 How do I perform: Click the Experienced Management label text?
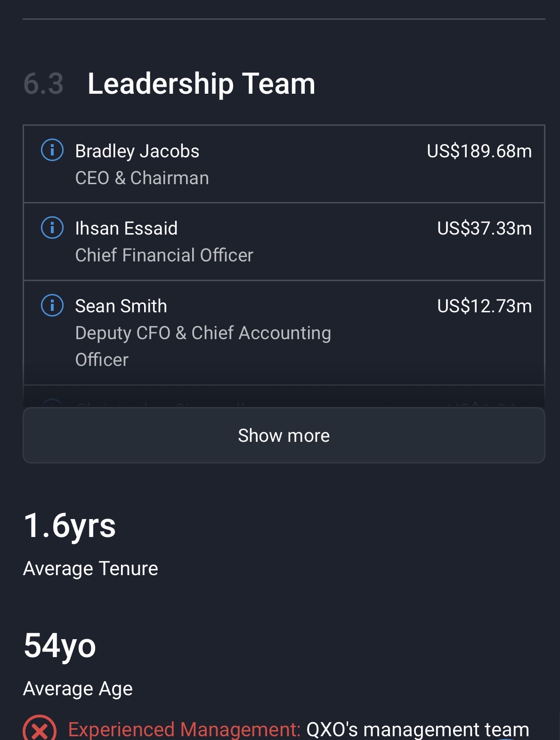click(x=184, y=730)
